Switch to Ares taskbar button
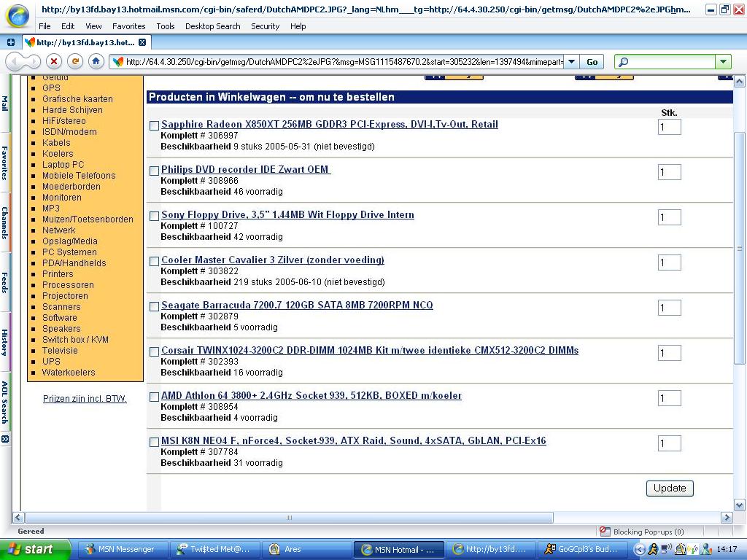Screen dimensions: 747x560 tap(307, 550)
